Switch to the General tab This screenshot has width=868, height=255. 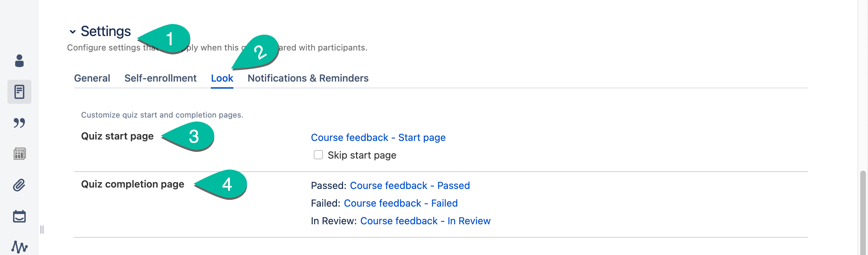pyautogui.click(x=92, y=78)
